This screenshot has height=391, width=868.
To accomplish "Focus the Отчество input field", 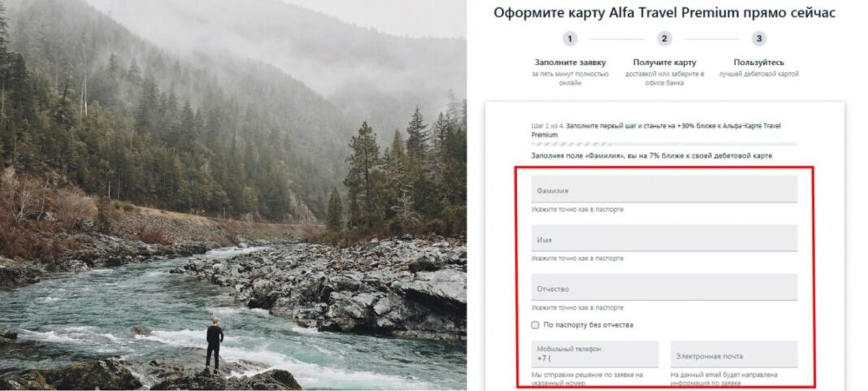I will [664, 288].
